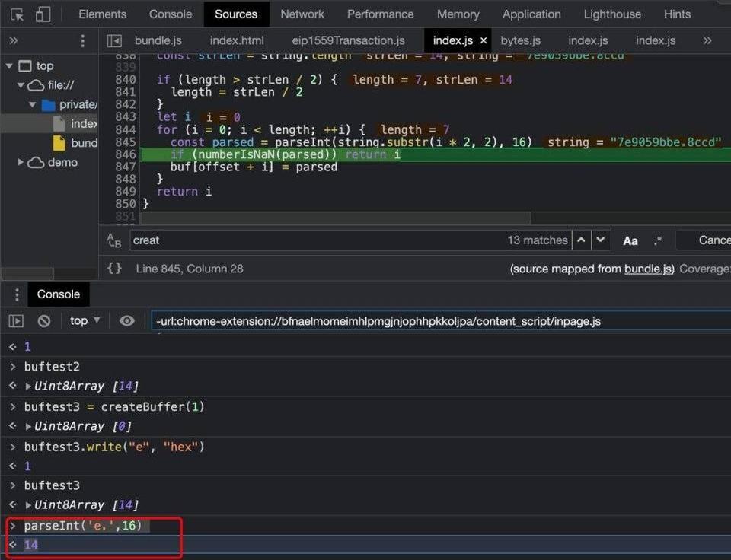The image size is (731, 560).
Task: Switch to the Network tab
Action: [x=302, y=14]
